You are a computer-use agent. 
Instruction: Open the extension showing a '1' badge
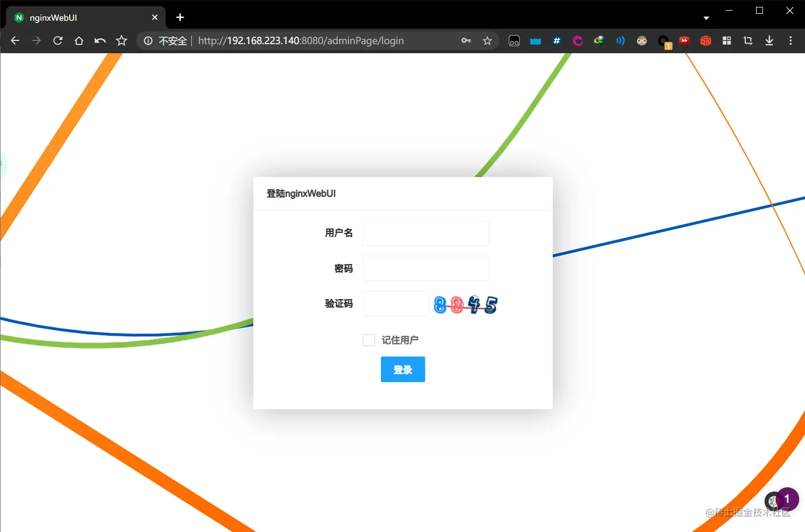[663, 40]
